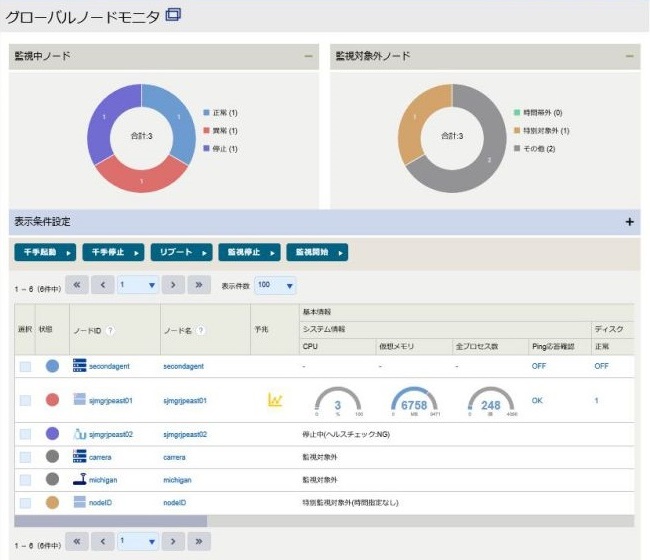Click node type icon next to sjmgrjpeast01
Image resolution: width=650 pixels, height=560 pixels.
[x=80, y=399]
